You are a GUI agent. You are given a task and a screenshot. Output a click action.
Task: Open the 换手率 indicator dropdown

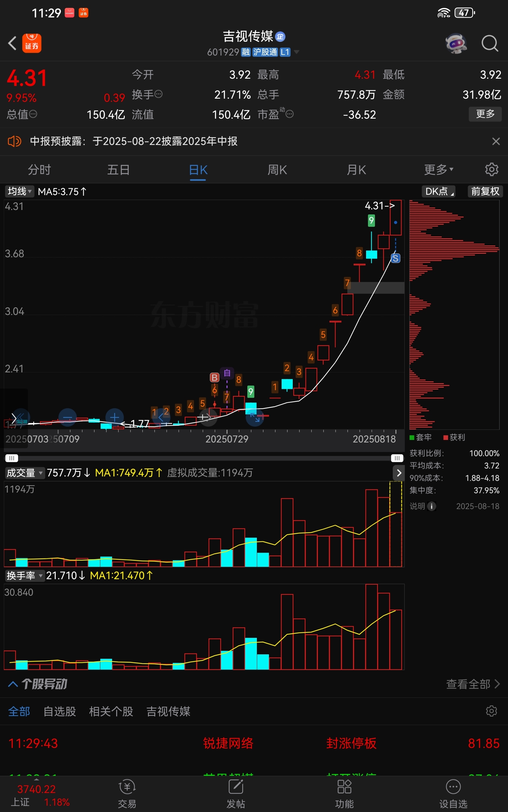point(24,576)
